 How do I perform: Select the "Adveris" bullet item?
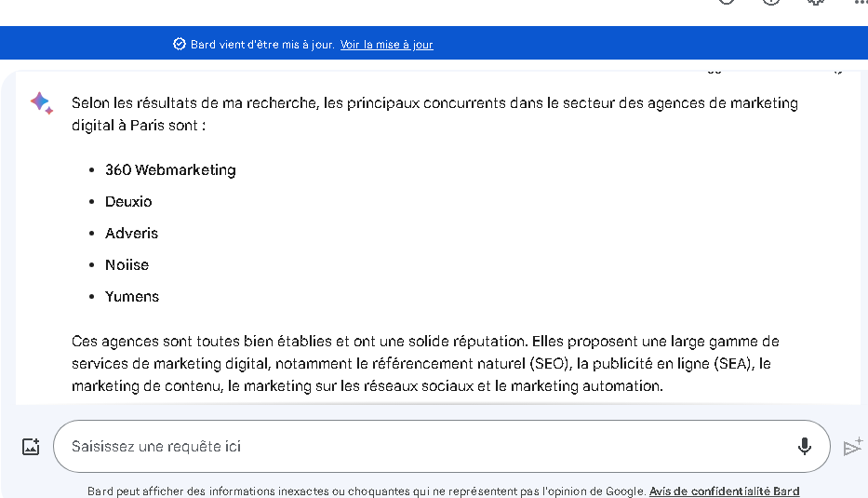[131, 233]
